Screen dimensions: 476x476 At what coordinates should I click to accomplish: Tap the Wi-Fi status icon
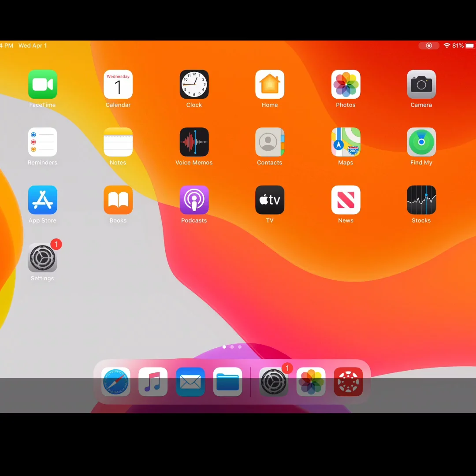(x=446, y=45)
